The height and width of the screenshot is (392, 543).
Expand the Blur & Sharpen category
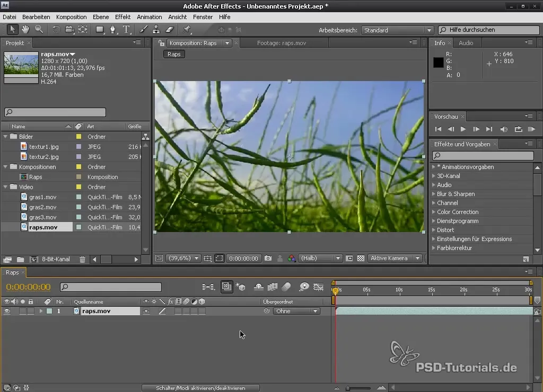pos(434,194)
